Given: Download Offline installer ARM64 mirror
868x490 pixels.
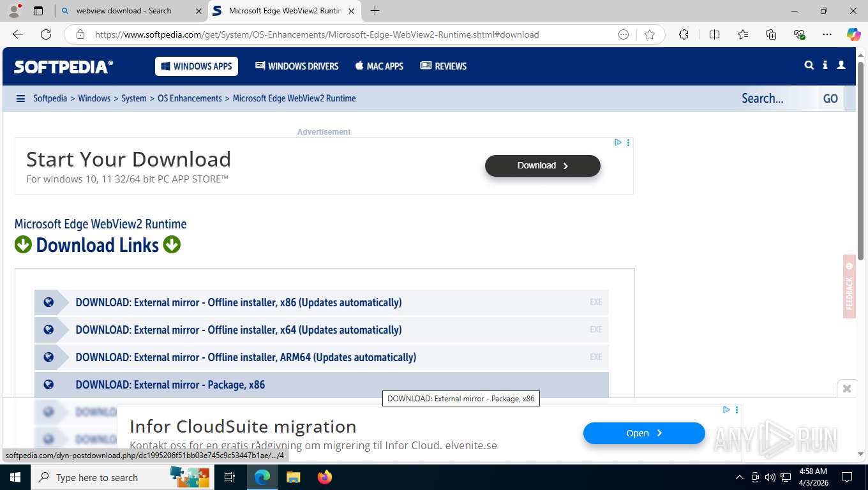Looking at the screenshot, I should (322, 357).
